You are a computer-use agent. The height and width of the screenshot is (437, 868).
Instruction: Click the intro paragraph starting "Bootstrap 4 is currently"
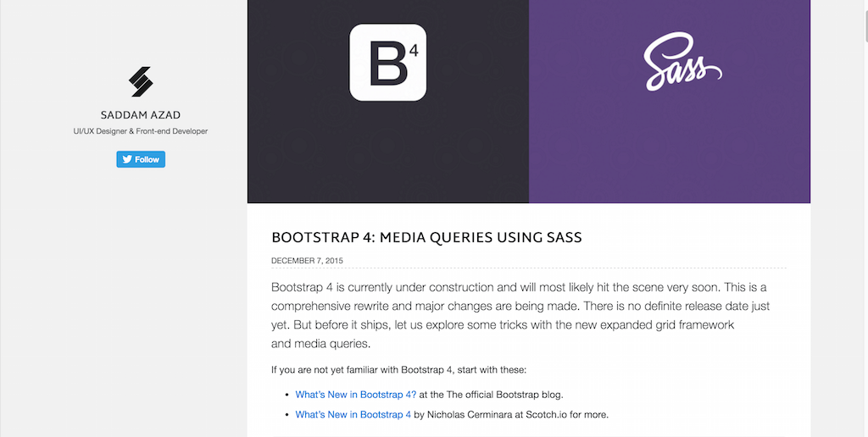(520, 315)
